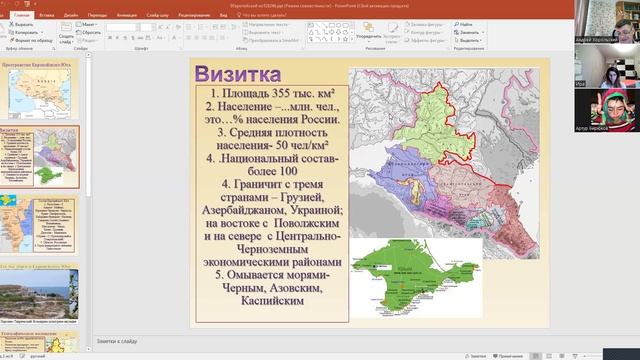Expand the shapes gallery more arrow
Image resolution: width=640 pixels, height=360 pixels.
point(352,39)
